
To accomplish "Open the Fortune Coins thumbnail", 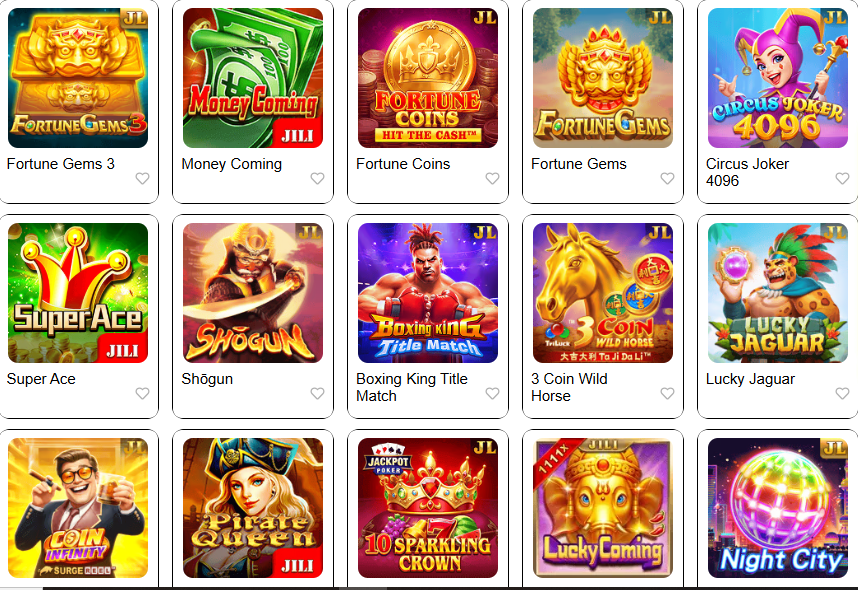I will [428, 78].
